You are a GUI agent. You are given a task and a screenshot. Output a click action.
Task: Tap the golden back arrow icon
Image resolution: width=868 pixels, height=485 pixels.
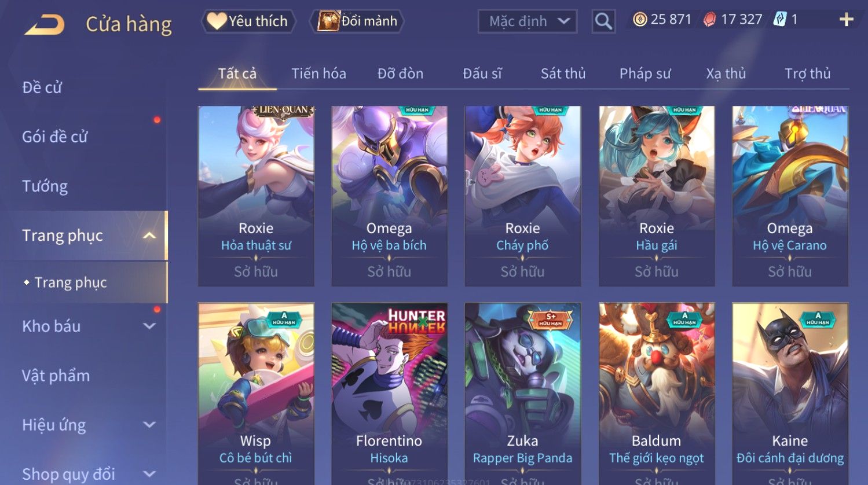coord(45,25)
